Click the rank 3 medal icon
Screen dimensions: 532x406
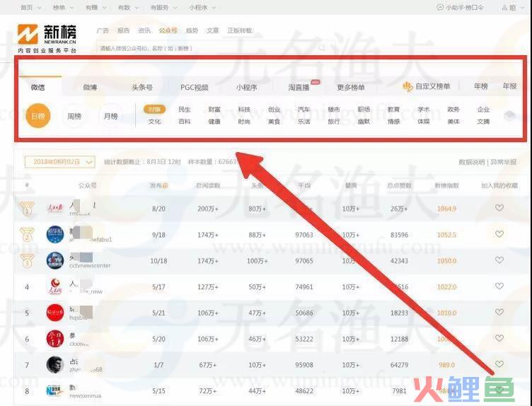coord(27,260)
